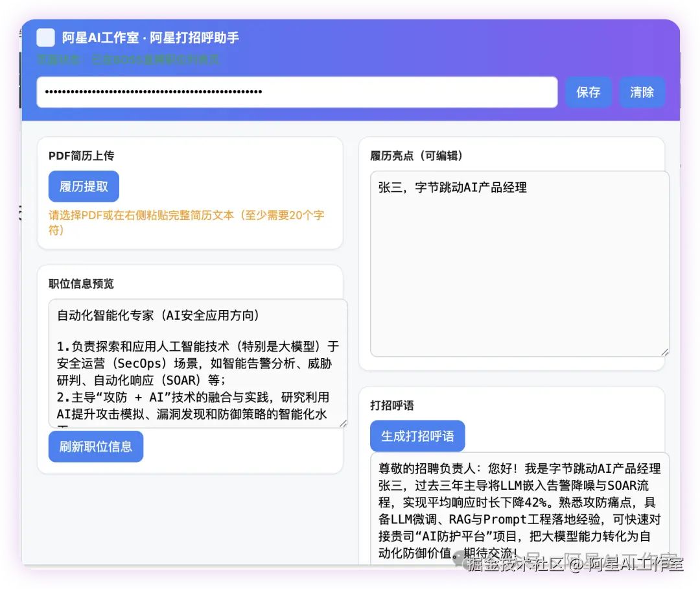Viewport: 700px width, 589px height.
Task: Click the resize grip of 履历亮点 box
Action: (665, 351)
